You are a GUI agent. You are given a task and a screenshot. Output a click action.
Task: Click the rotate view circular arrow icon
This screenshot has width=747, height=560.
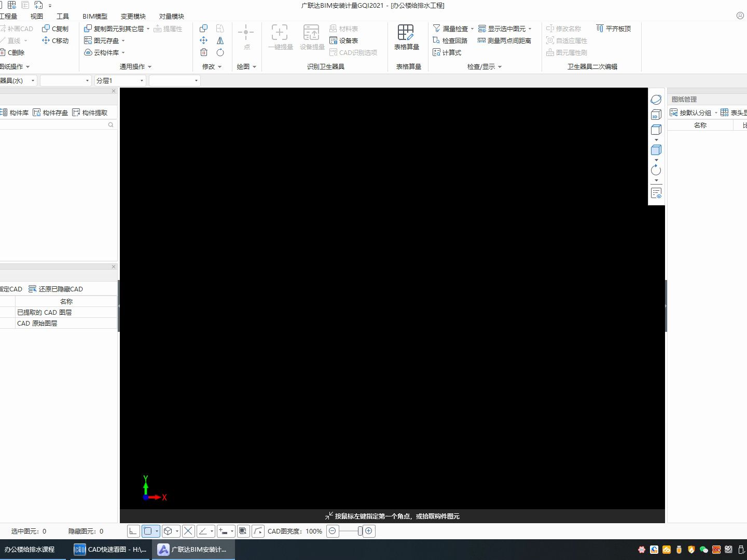pos(656,170)
